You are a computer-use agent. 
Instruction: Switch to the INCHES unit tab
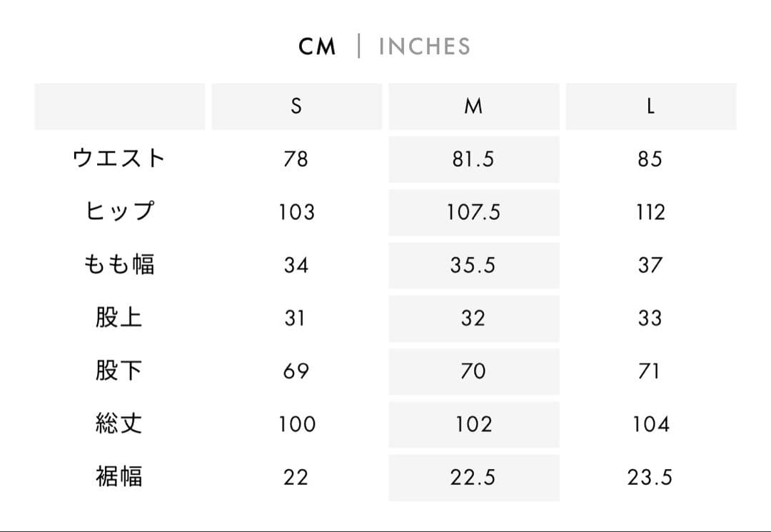point(424,47)
